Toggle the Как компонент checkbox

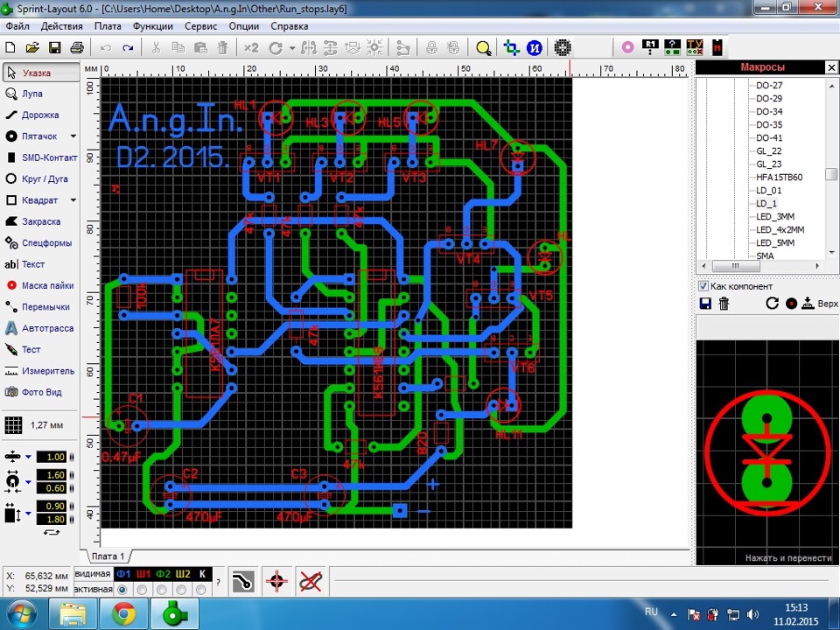click(x=703, y=286)
